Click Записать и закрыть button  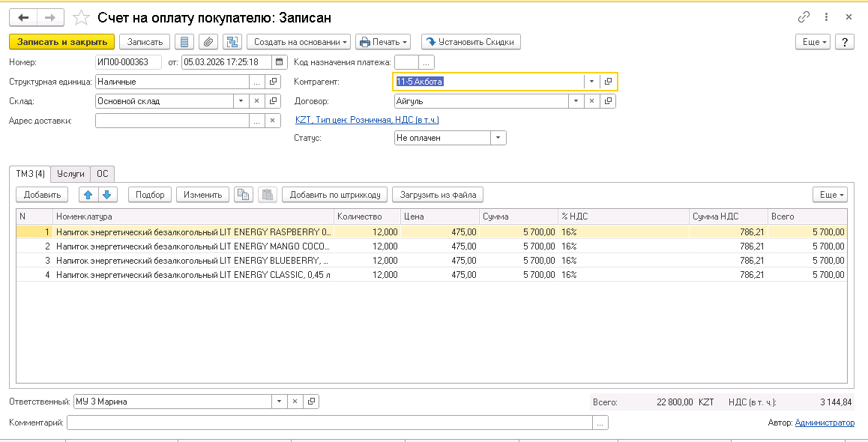pyautogui.click(x=61, y=42)
